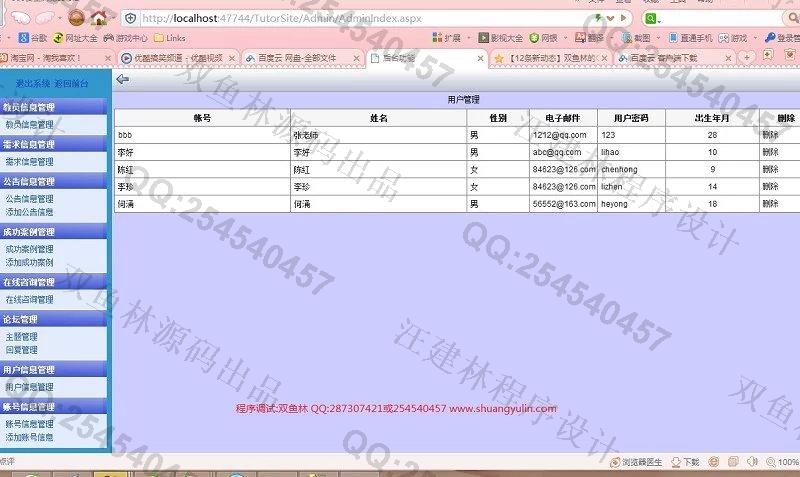Click the key login icon
Image resolution: width=800 pixels, height=477 pixels.
[770, 37]
